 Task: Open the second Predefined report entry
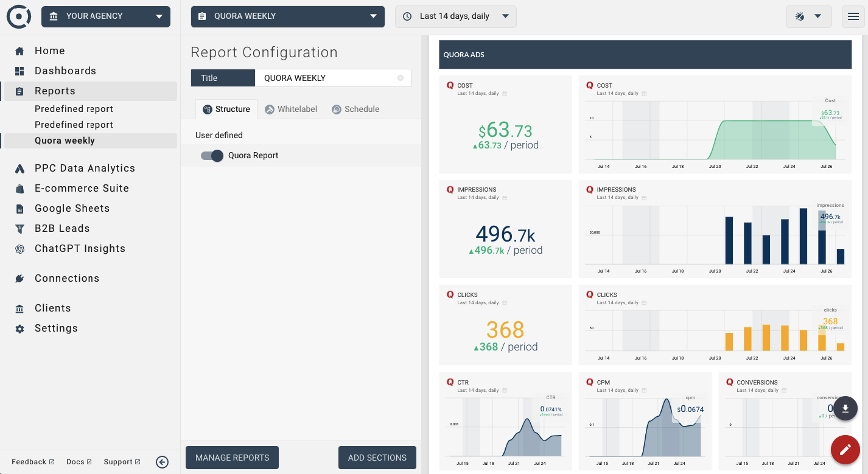(74, 125)
